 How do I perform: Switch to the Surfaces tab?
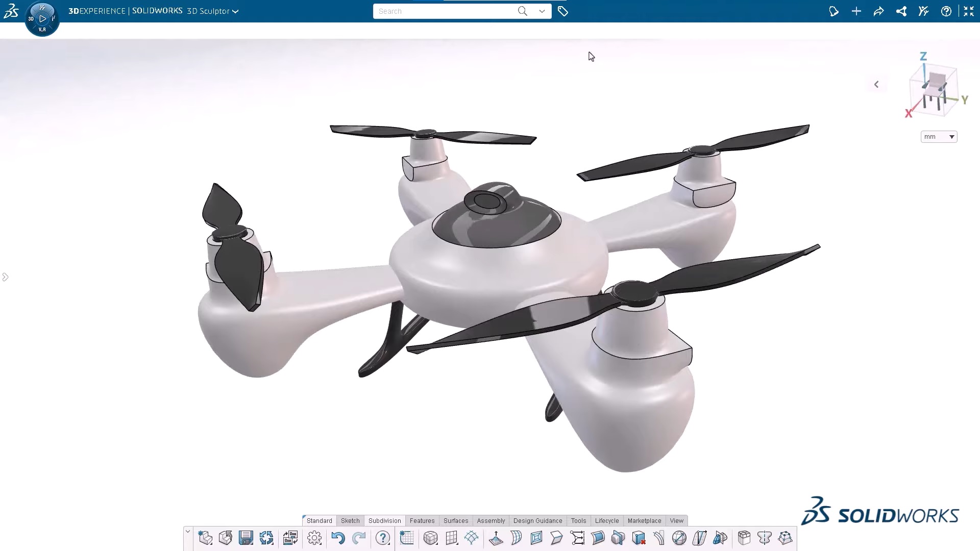pyautogui.click(x=456, y=520)
